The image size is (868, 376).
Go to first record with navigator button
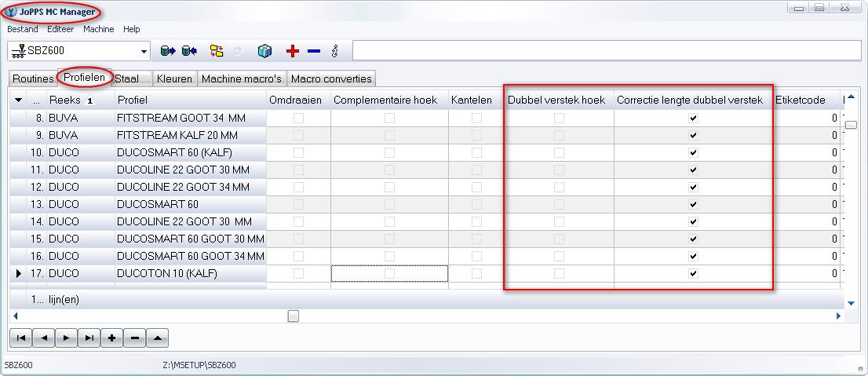click(x=21, y=338)
